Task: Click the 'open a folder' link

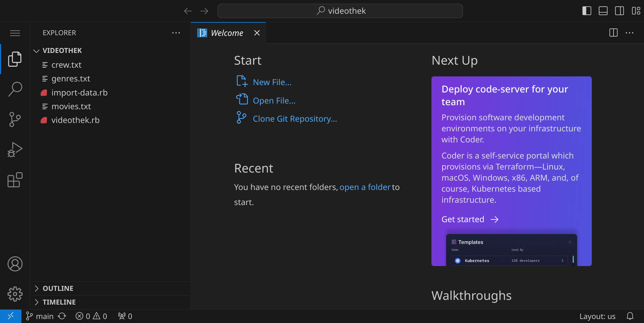Action: click(365, 187)
